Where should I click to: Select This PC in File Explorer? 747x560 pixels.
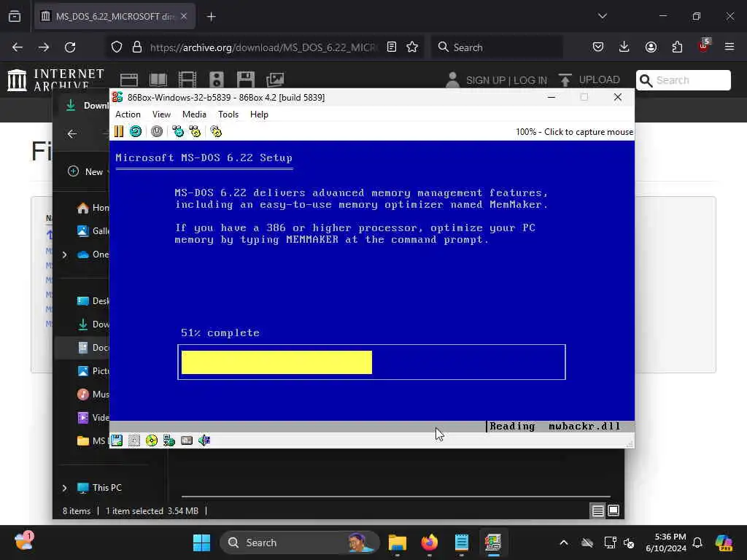pos(99,488)
